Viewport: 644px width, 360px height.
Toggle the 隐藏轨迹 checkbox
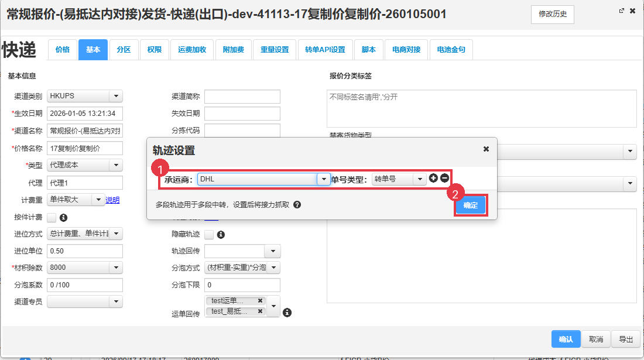(209, 235)
